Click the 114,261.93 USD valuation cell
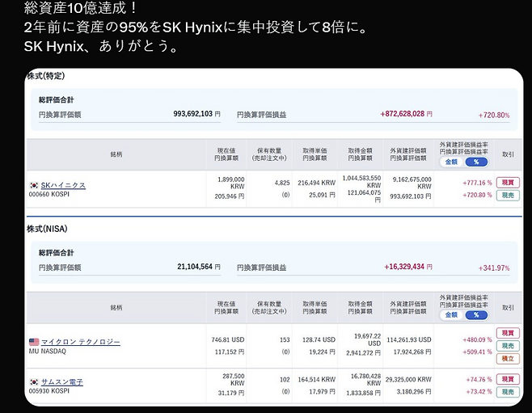The image size is (532, 413). pyautogui.click(x=409, y=339)
